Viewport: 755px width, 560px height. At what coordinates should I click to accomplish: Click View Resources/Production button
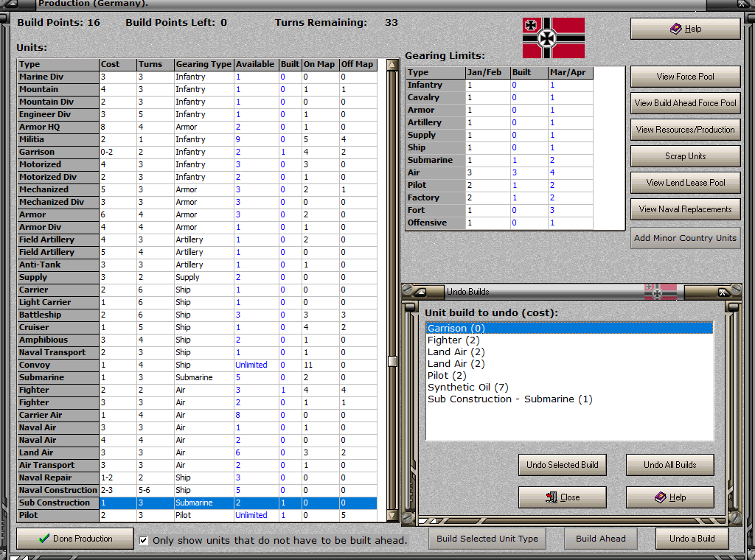point(685,130)
